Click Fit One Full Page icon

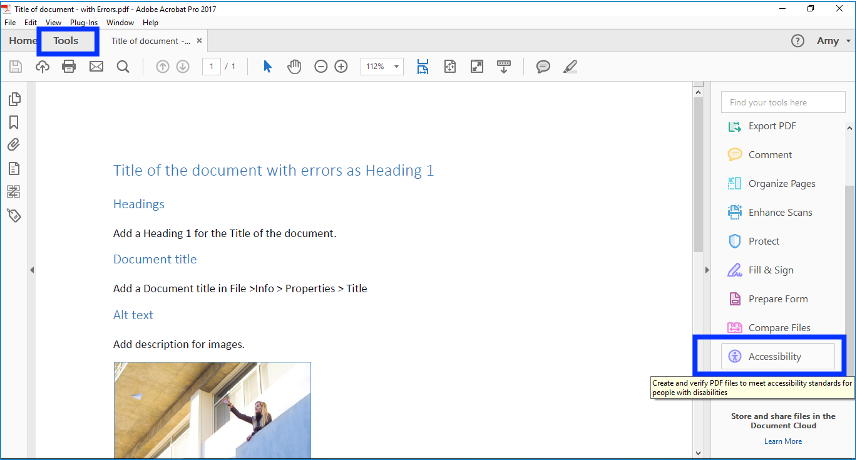coord(450,67)
